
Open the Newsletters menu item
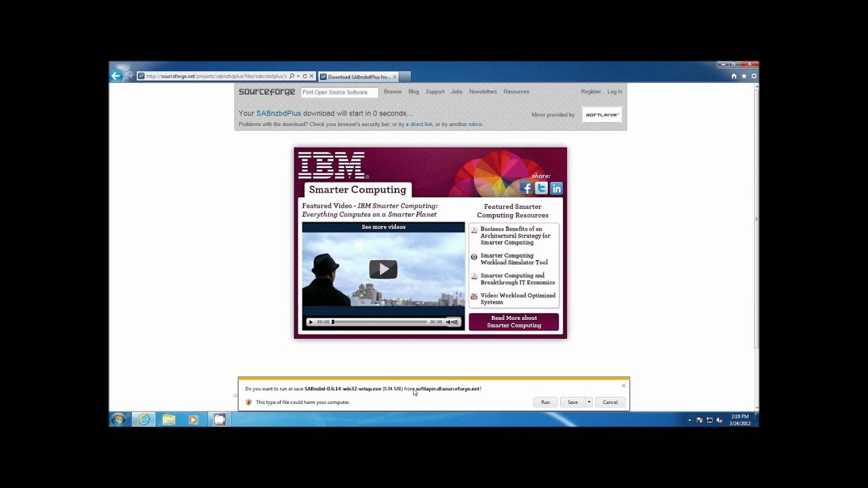[483, 91]
